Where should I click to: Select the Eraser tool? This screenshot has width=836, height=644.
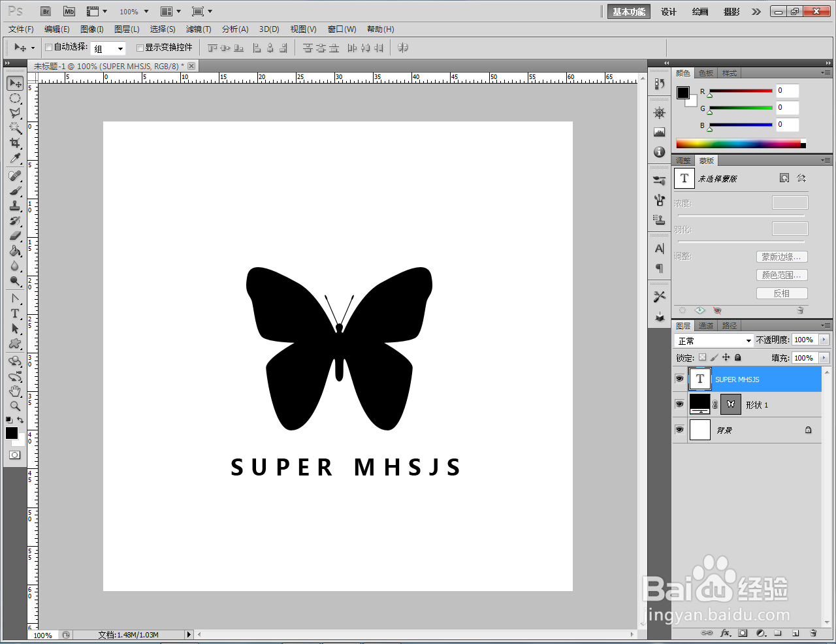pyautogui.click(x=15, y=236)
